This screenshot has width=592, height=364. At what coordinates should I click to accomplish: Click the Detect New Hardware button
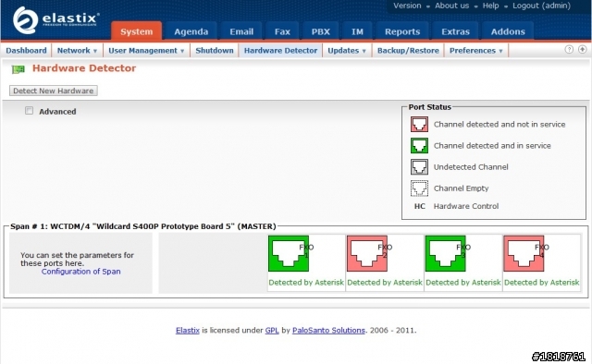54,91
